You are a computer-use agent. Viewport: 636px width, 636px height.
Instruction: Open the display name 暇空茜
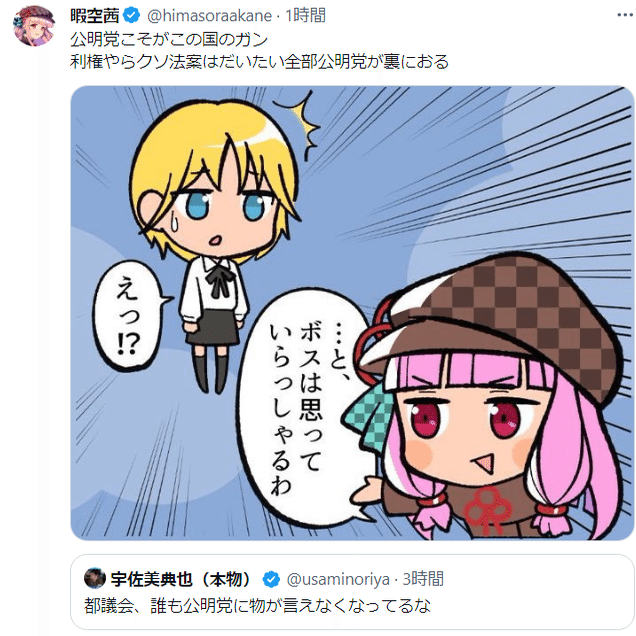pyautogui.click(x=95, y=15)
